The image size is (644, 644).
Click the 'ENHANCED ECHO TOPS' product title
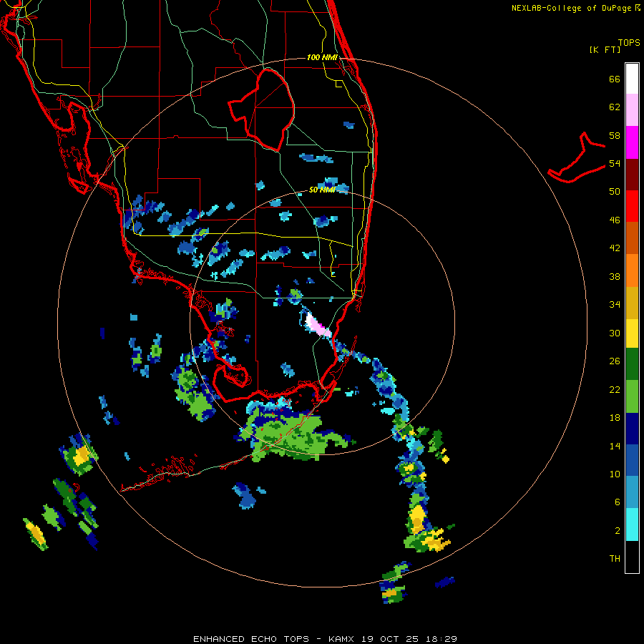tap(251, 639)
